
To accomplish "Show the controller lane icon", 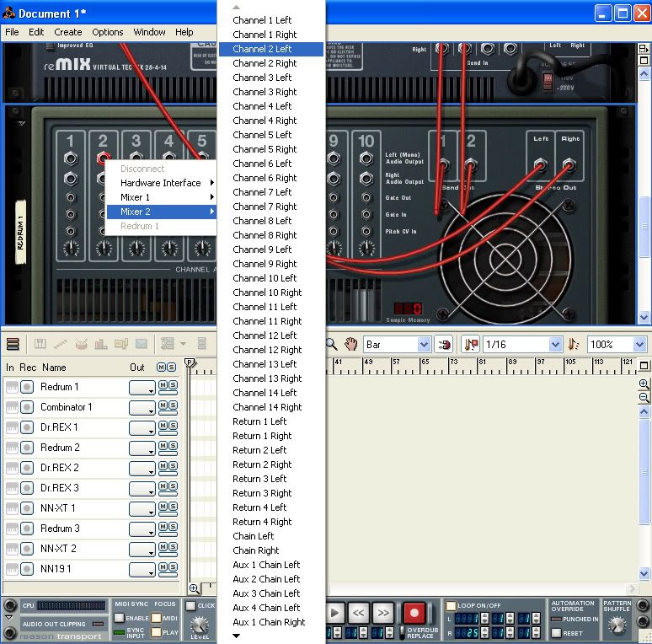I will [x=142, y=344].
